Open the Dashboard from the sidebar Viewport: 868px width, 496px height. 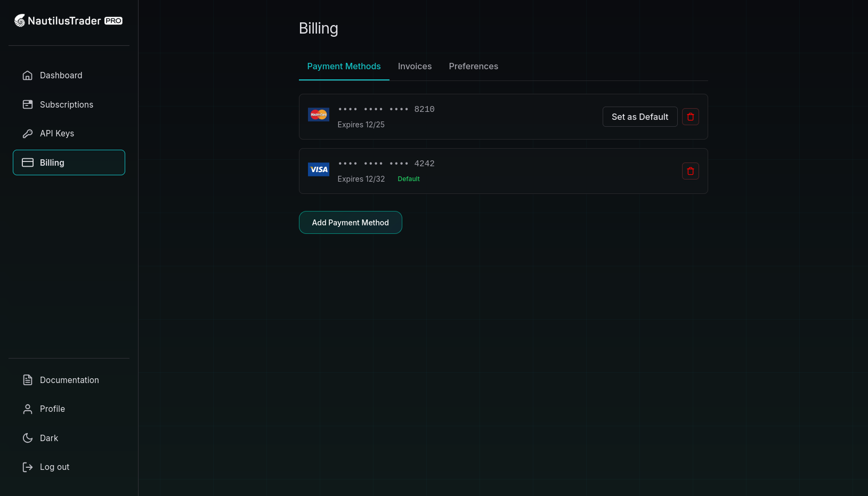61,75
